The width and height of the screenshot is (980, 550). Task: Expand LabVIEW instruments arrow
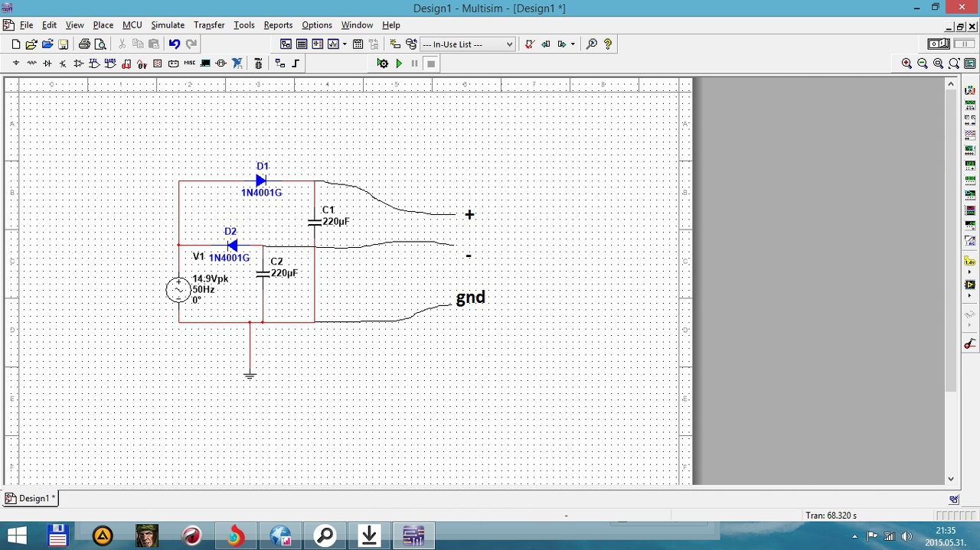pos(970,296)
